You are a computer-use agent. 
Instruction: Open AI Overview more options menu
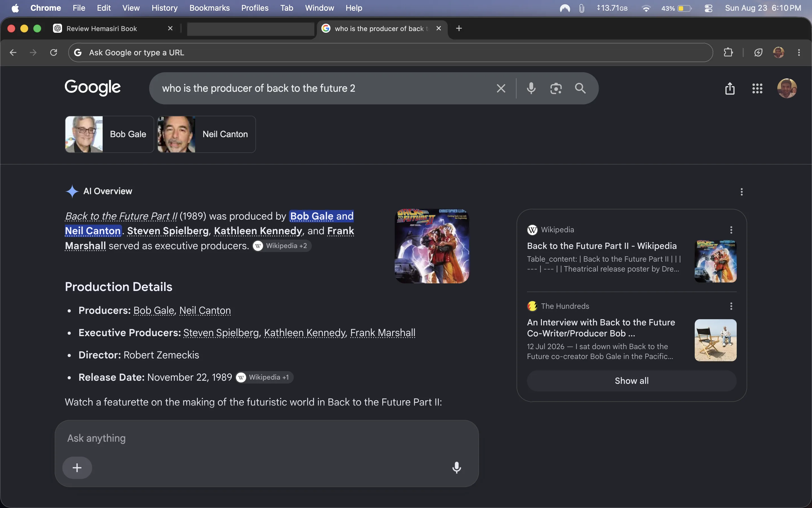[742, 192]
